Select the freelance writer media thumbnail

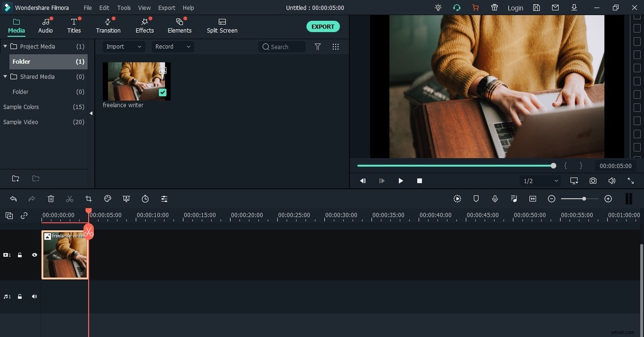click(136, 81)
